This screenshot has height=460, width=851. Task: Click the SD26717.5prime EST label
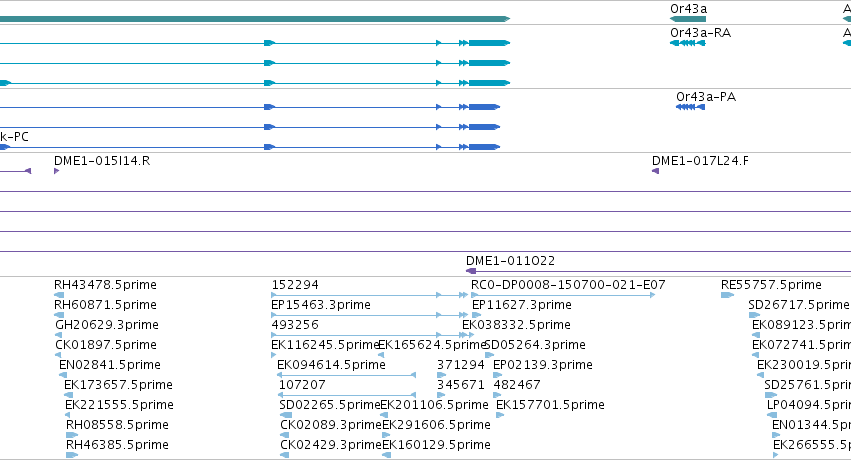pos(799,305)
